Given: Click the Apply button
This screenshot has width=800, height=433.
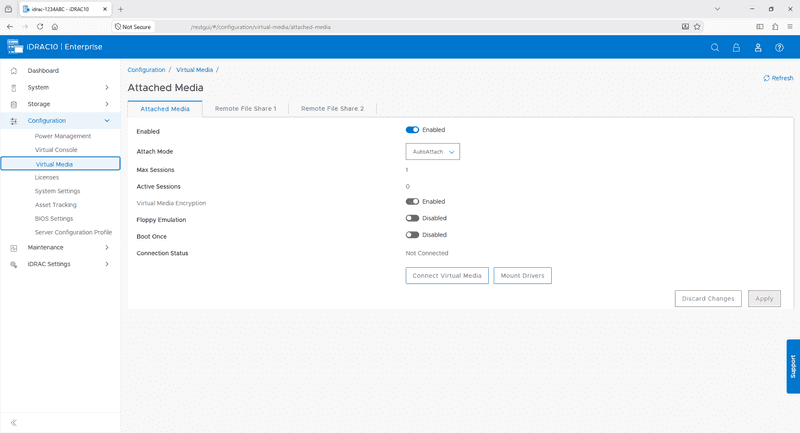Looking at the screenshot, I should coord(764,298).
